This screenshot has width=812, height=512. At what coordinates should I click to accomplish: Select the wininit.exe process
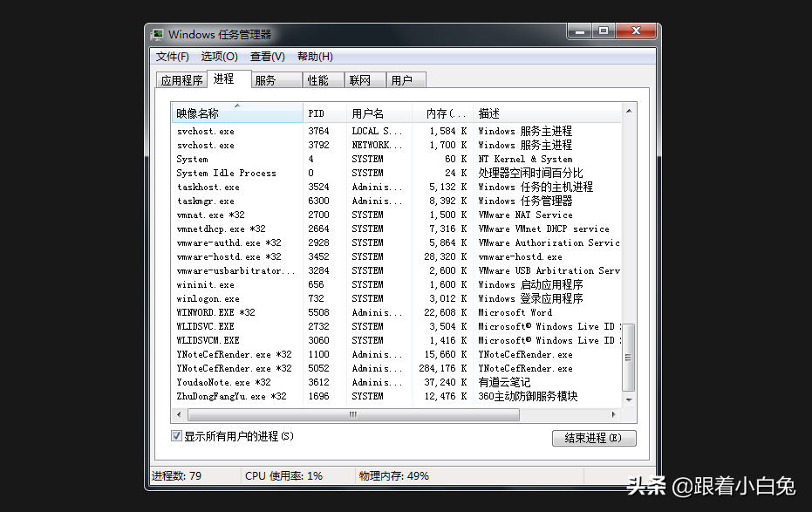coord(396,284)
